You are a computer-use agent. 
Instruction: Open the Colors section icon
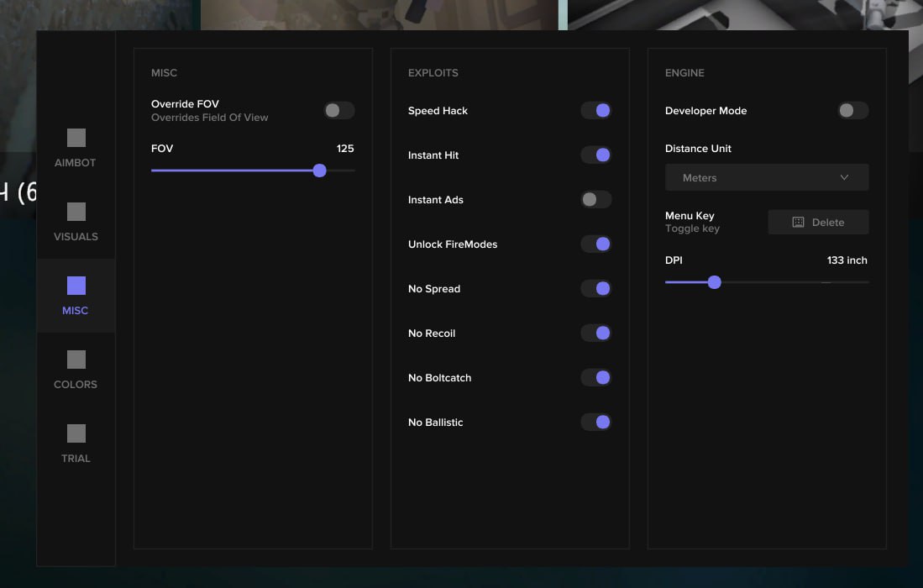(x=76, y=360)
